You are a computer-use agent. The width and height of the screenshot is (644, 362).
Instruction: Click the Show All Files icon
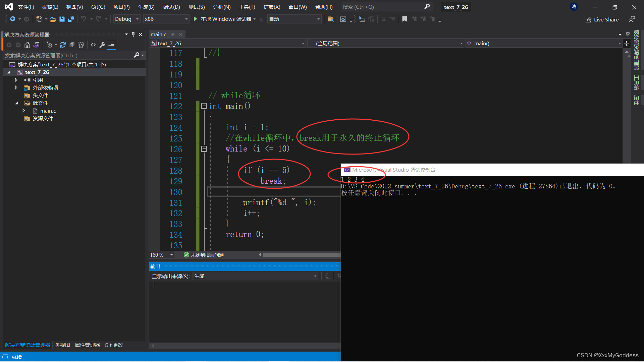(x=81, y=45)
